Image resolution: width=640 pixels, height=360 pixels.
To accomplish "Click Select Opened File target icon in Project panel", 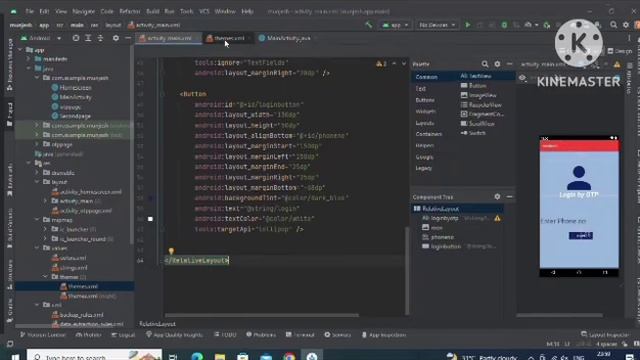I will 76,38.
